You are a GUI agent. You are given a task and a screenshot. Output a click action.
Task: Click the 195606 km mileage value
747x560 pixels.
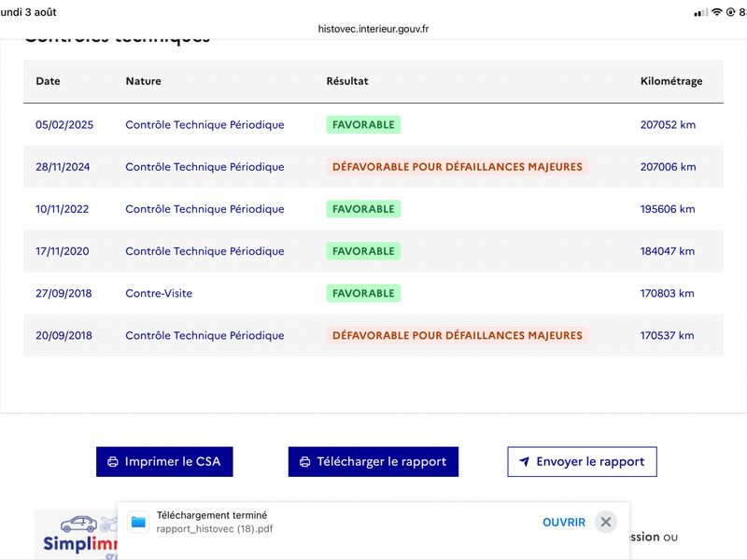(668, 209)
